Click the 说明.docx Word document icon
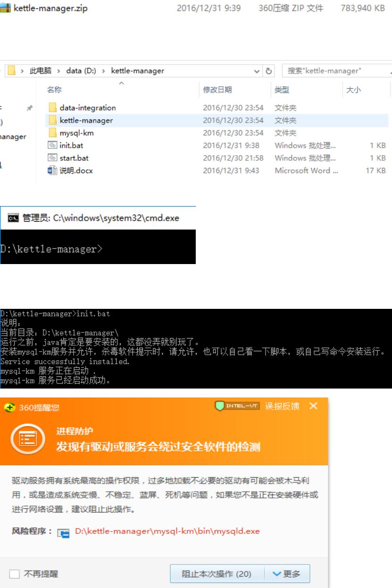 [x=53, y=171]
